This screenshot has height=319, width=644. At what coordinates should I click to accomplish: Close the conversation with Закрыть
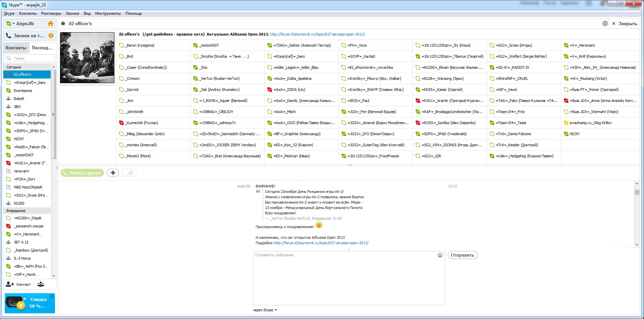pos(625,23)
